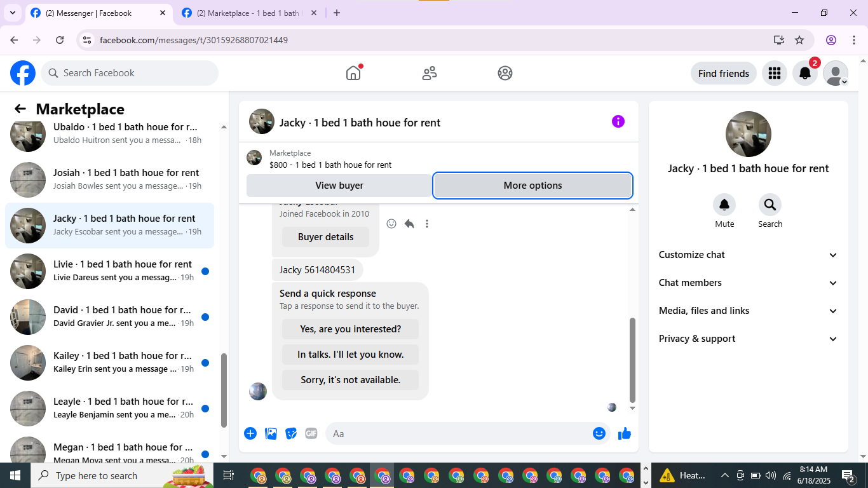Viewport: 868px width, 488px height.
Task: Click View buyer button
Action: click(x=339, y=186)
